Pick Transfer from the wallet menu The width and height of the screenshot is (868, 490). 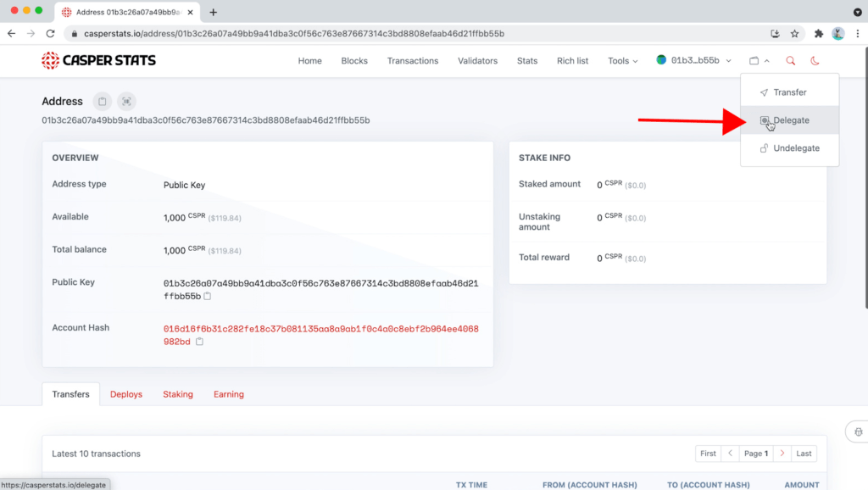click(x=789, y=92)
